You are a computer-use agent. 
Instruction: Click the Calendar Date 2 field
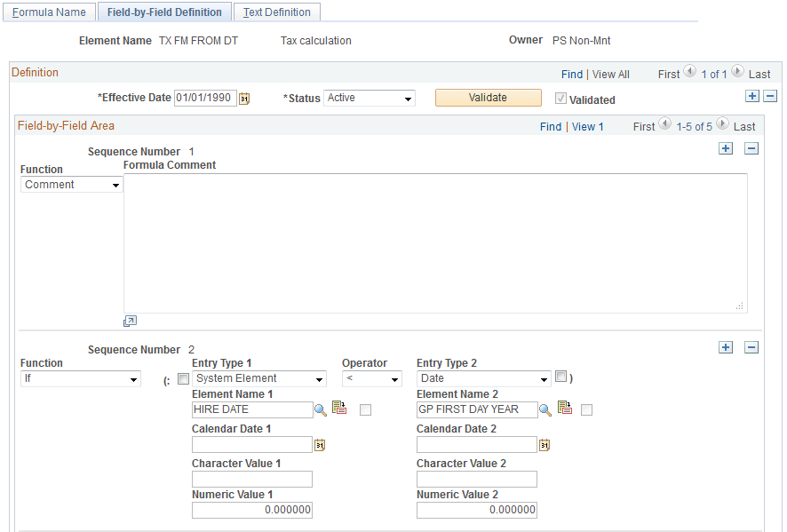coord(477,444)
